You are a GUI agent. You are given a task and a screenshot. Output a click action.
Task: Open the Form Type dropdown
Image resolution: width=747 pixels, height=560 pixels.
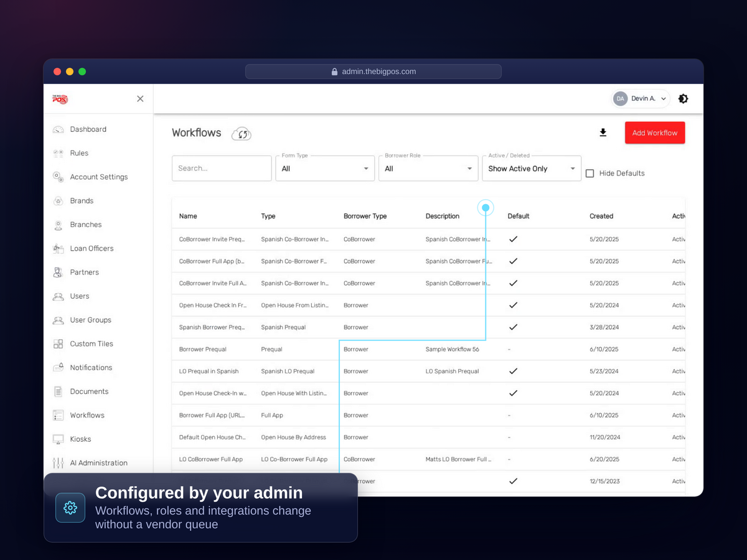click(x=325, y=168)
